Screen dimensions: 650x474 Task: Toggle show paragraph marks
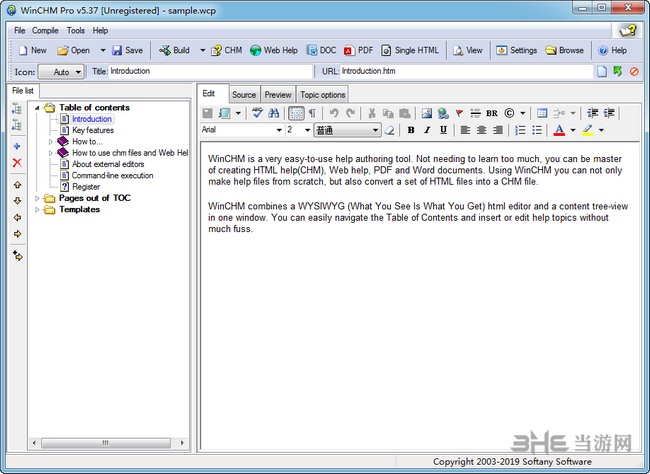[x=313, y=113]
